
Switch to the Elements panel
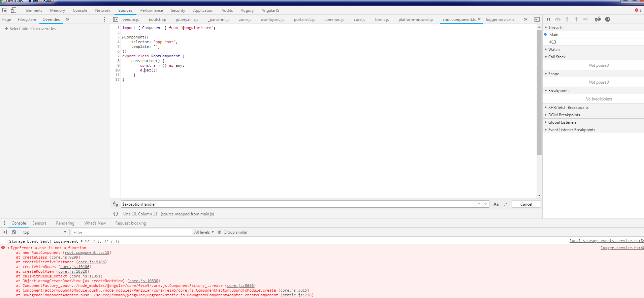34,10
